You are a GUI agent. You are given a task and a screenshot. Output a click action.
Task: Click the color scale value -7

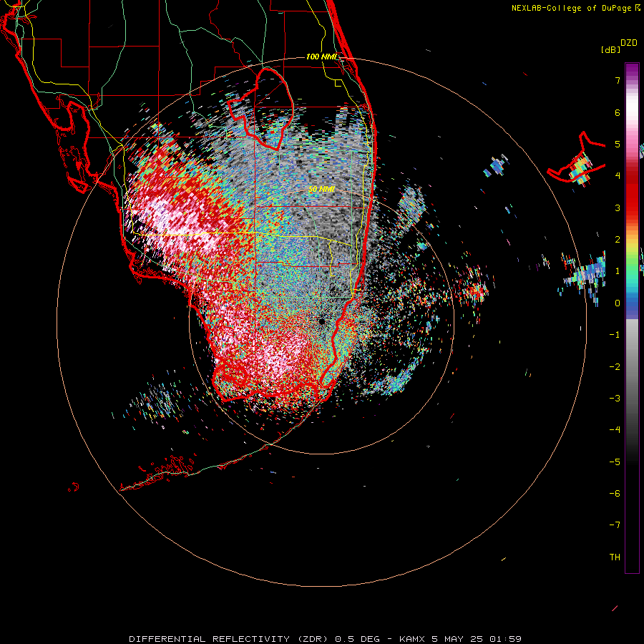(x=615, y=525)
